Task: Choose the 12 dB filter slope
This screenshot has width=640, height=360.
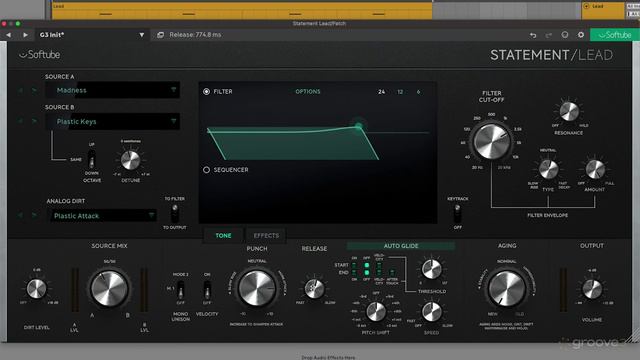Action: (x=400, y=92)
